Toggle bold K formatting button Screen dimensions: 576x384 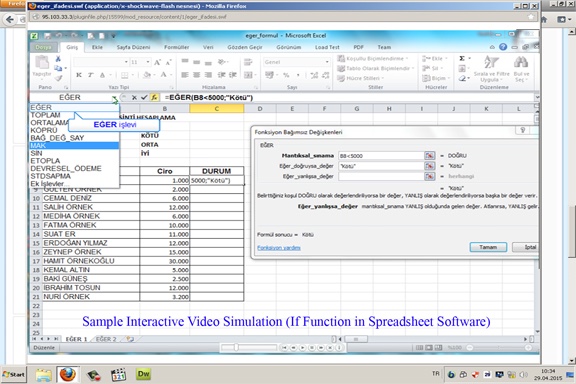click(79, 75)
